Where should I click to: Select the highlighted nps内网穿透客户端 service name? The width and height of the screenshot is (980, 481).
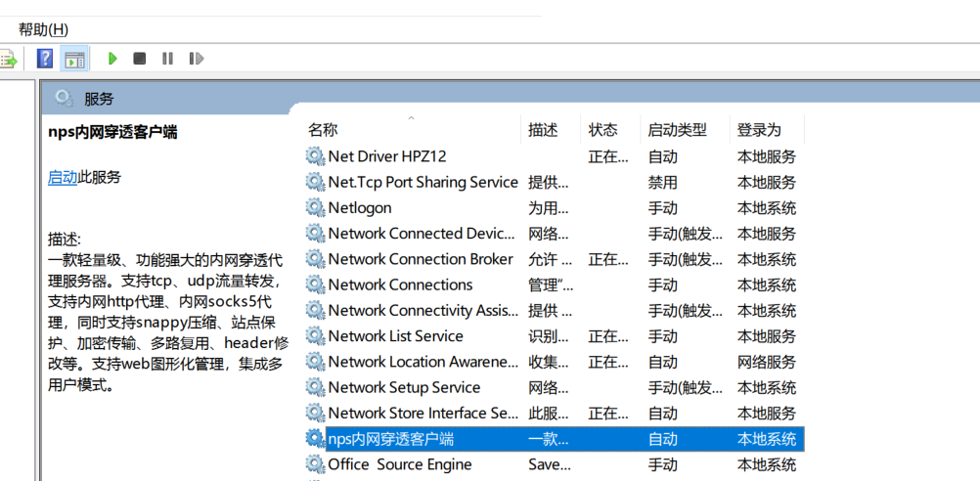click(x=391, y=439)
